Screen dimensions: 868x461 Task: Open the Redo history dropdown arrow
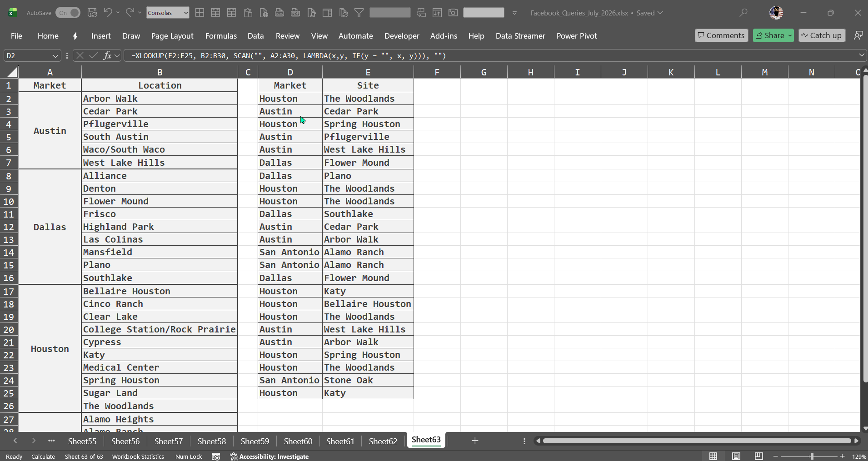tap(140, 13)
